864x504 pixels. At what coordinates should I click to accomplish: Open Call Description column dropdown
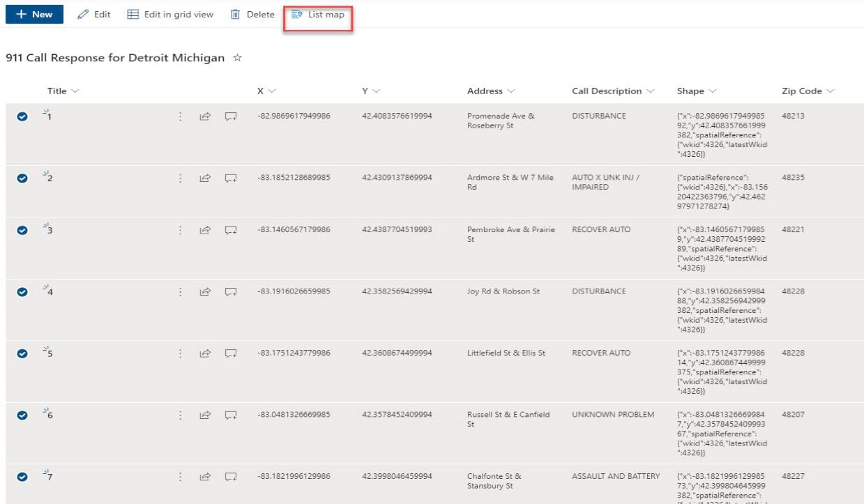613,91
